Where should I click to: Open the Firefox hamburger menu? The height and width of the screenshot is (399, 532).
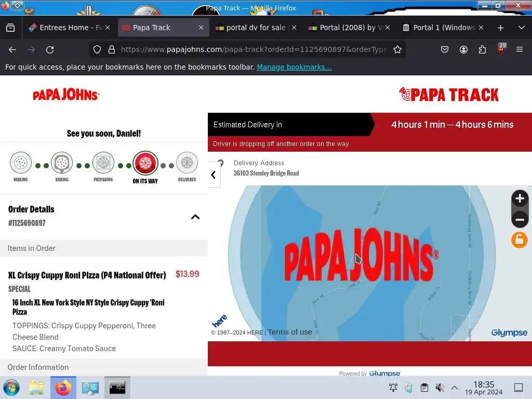coord(520,49)
